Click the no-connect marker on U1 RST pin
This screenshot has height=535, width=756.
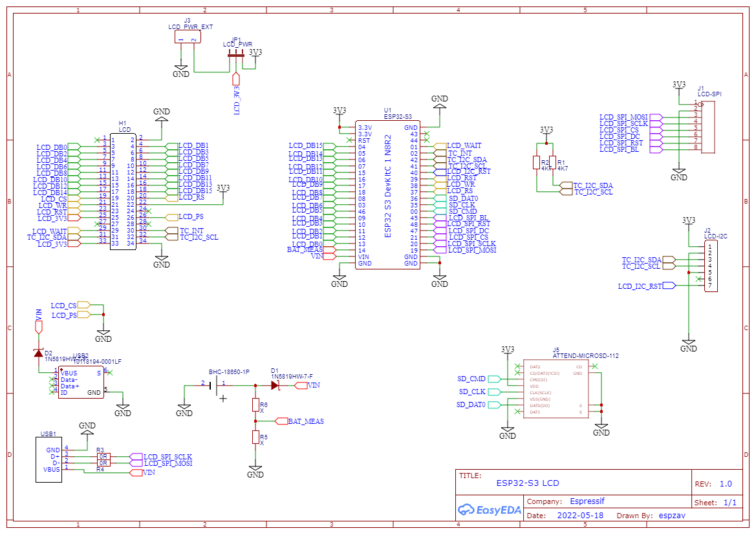pos(349,140)
